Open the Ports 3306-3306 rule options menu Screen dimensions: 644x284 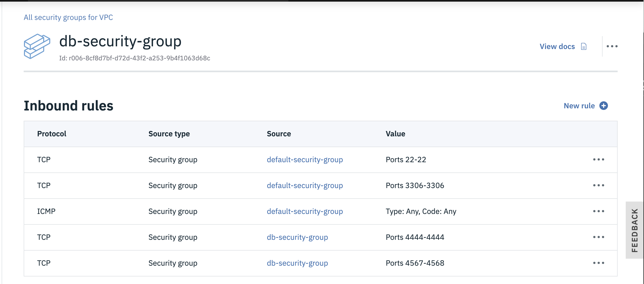599,185
